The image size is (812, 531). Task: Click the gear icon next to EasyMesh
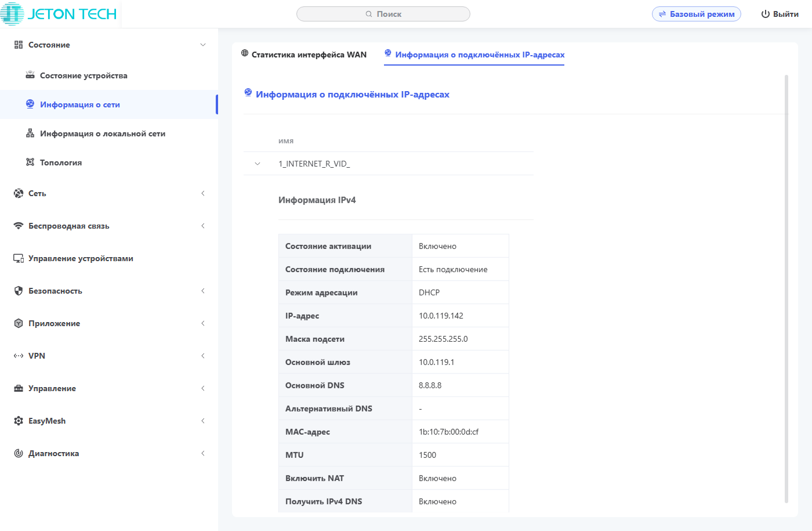pos(19,421)
